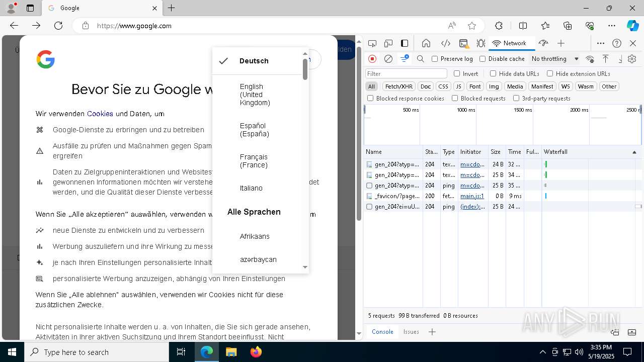
Task: Open the read aloud icon in address bar
Action: tap(452, 26)
